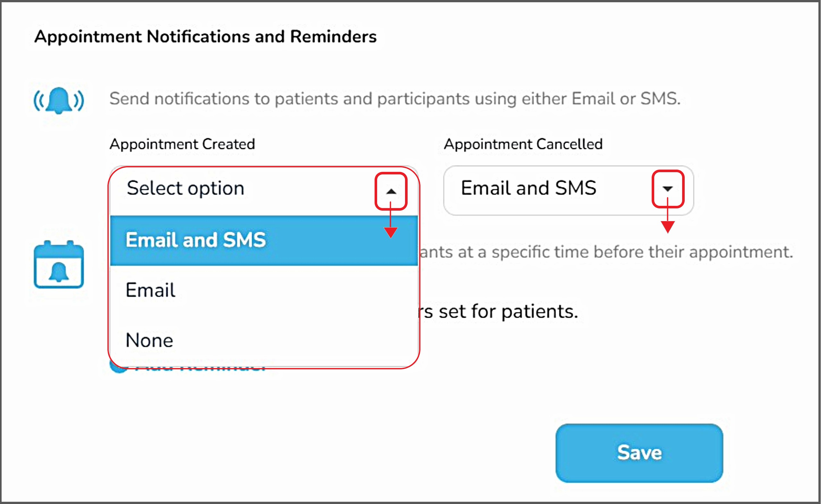The height and width of the screenshot is (504, 821).
Task: Click the "Send notifications to patients" description
Action: 395,99
